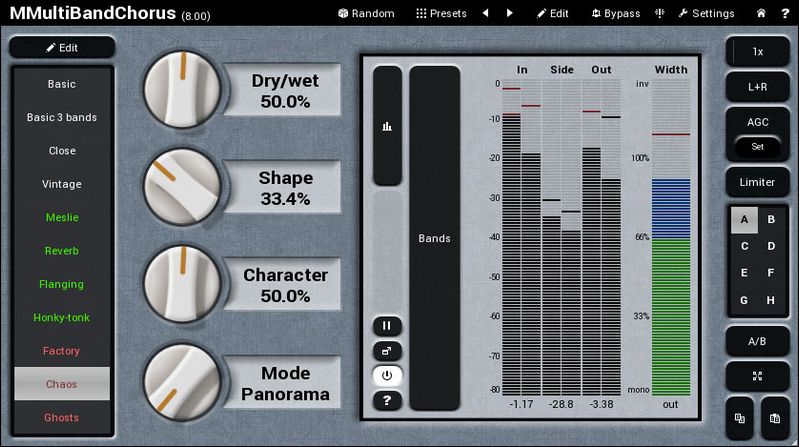Click the Width stereo meter
Image resolution: width=800 pixels, height=447 pixels.
[671, 237]
